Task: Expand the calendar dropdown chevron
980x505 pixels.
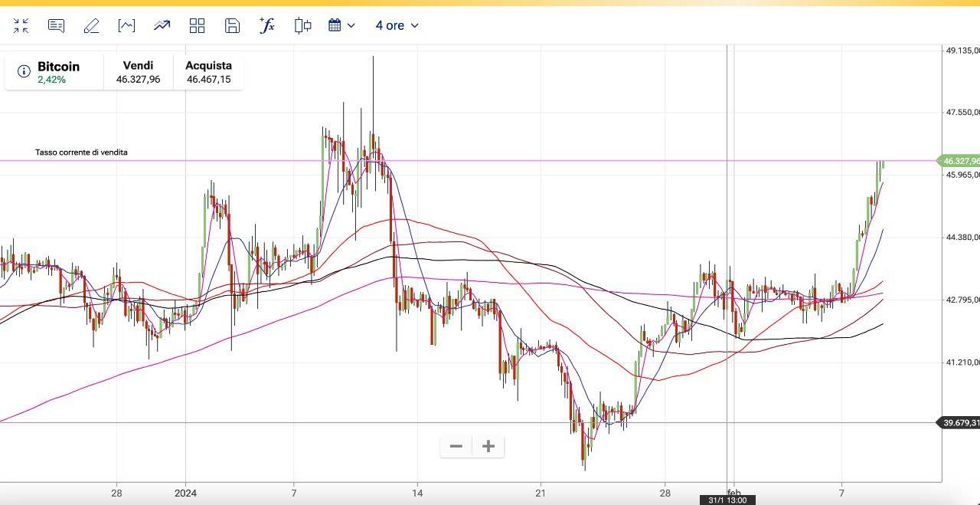Action: coord(351,25)
